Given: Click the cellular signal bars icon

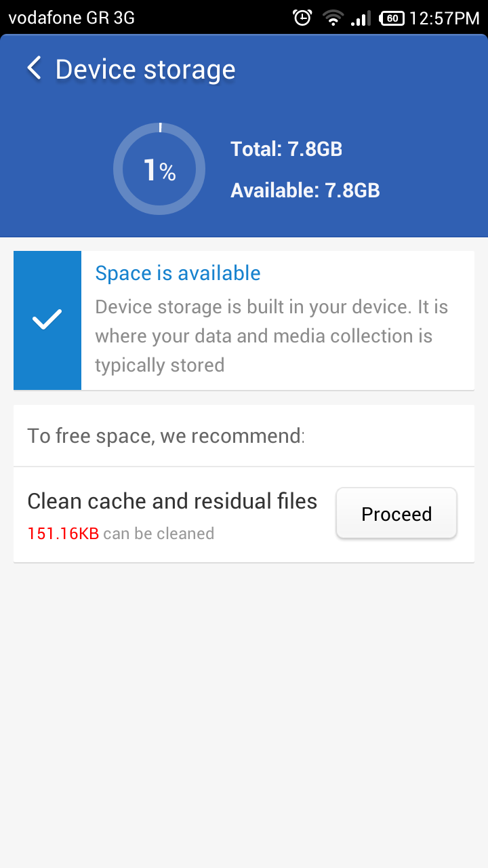Looking at the screenshot, I should pyautogui.click(x=361, y=18).
